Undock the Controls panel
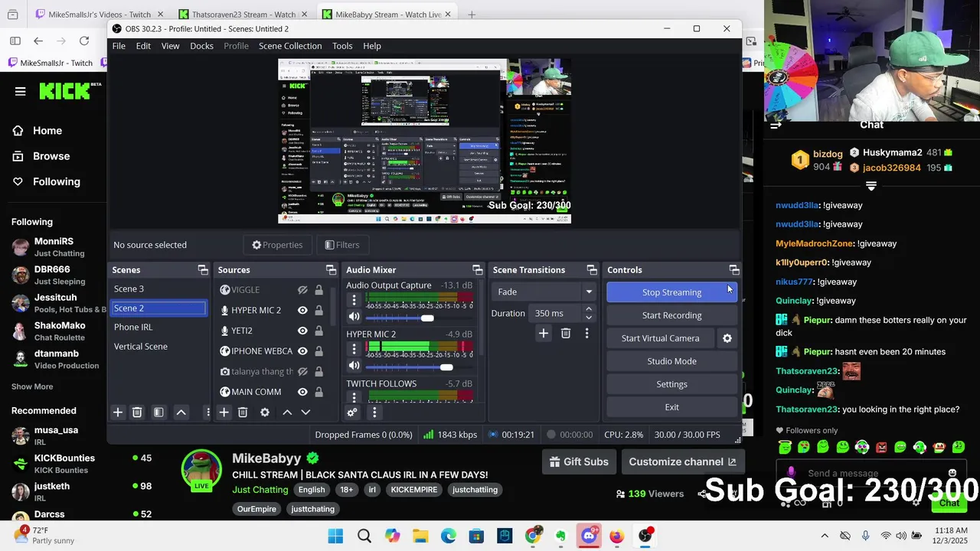The width and height of the screenshot is (980, 551). pyautogui.click(x=734, y=270)
